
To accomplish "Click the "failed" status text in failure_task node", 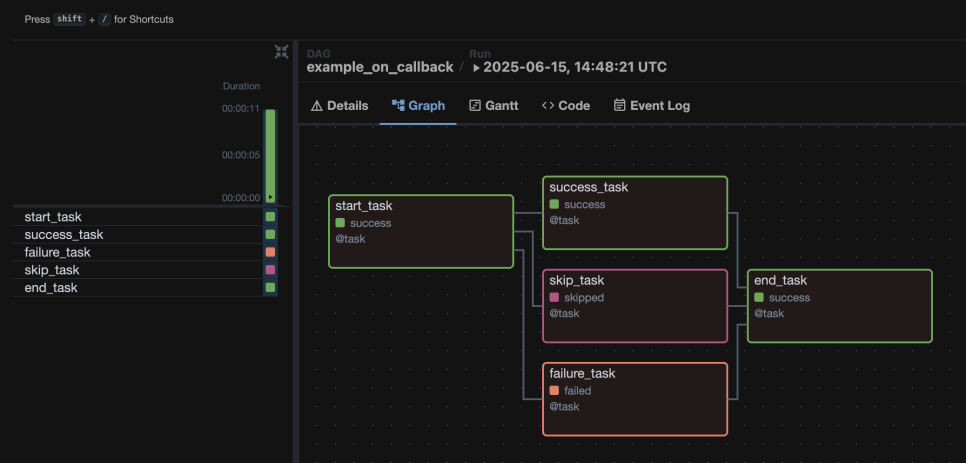I will pos(578,390).
